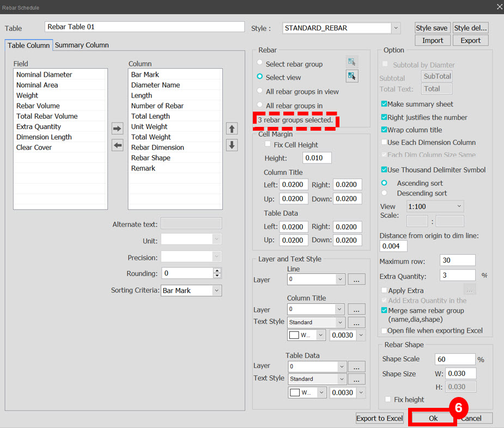Move selected column up with arrow icon
The image size is (504, 428).
point(232,129)
